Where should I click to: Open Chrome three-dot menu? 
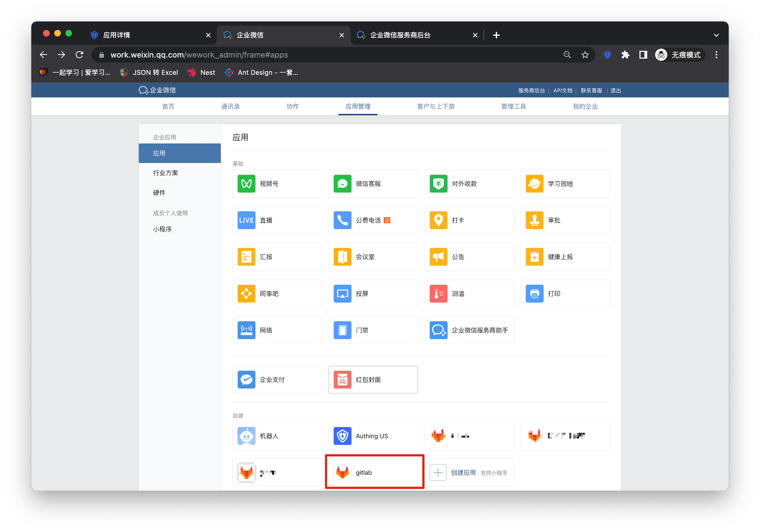click(x=716, y=55)
